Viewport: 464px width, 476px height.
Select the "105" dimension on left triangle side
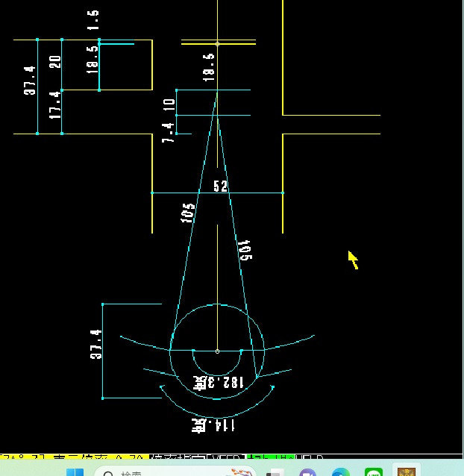[188, 213]
